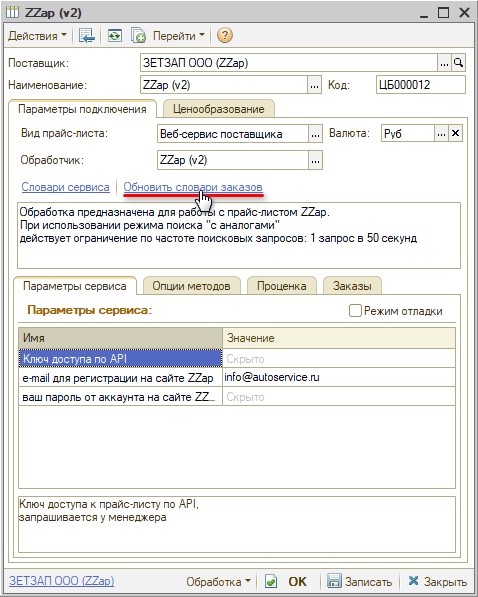This screenshot has height=597, width=478.
Task: Click the Поставщик magnifier open icon
Action: (x=458, y=63)
